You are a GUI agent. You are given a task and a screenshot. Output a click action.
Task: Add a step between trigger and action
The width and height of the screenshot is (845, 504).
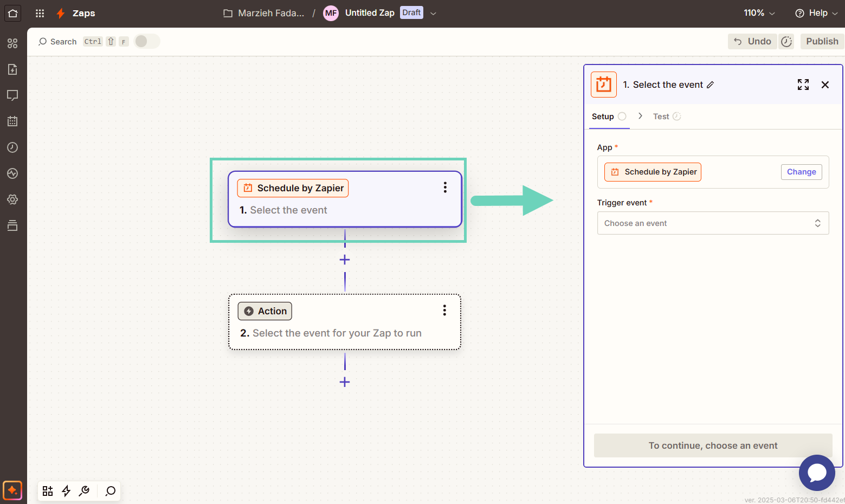coord(345,260)
